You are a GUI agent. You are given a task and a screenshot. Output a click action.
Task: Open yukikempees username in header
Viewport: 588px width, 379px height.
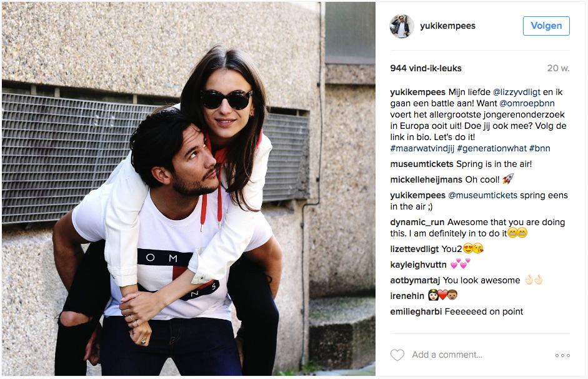(447, 26)
